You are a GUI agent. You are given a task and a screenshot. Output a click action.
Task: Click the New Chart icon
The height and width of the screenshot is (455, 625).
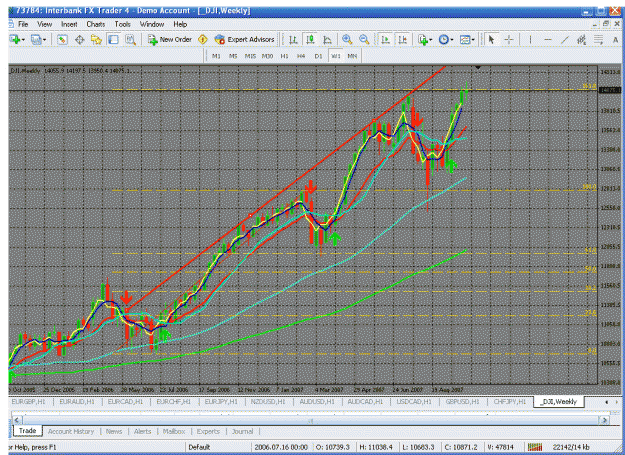15,39
